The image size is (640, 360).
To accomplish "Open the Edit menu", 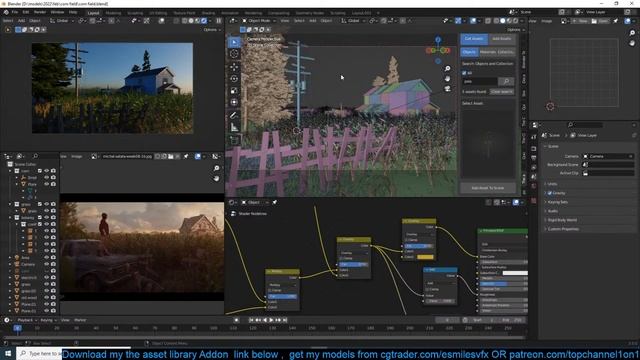I will (26, 12).
